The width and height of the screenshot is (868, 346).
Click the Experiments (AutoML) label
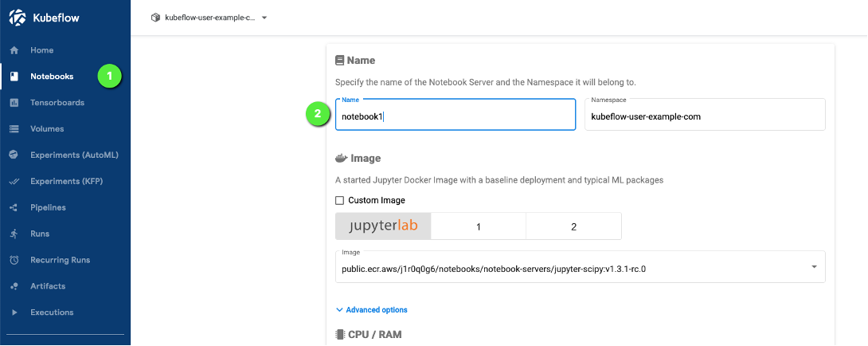74,155
